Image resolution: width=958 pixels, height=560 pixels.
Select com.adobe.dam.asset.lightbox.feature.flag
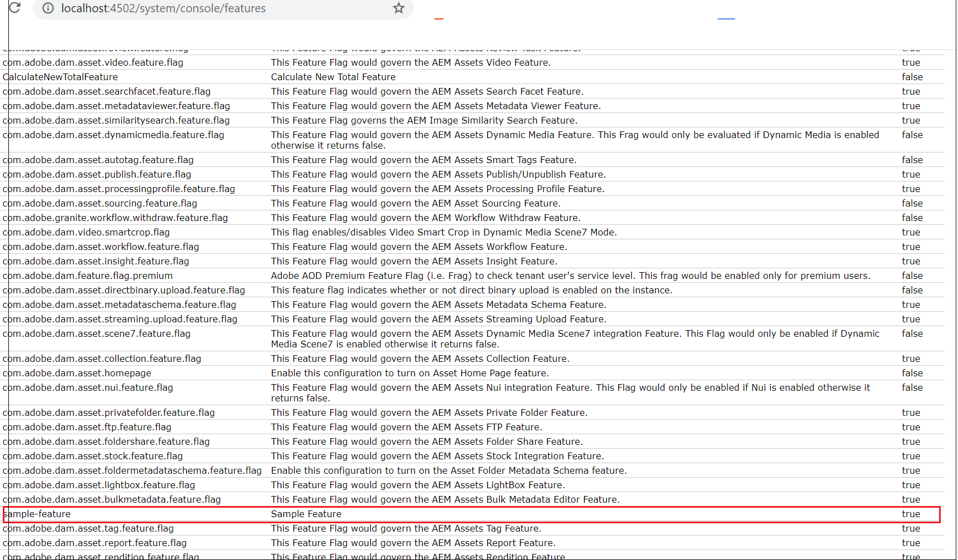pyautogui.click(x=99, y=485)
